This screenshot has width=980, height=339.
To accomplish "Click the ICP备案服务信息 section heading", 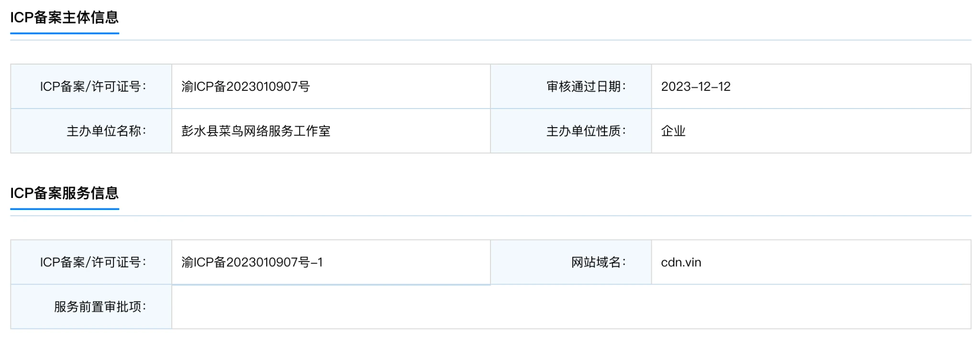I will click(x=64, y=193).
